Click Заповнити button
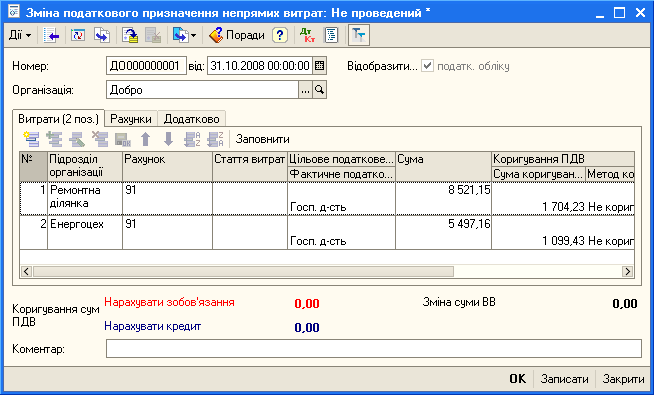The width and height of the screenshot is (654, 395). pyautogui.click(x=262, y=139)
